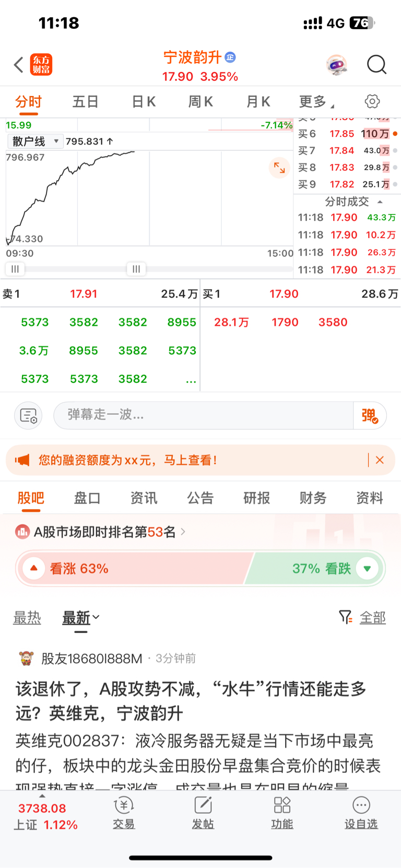The height and width of the screenshot is (868, 401).
Task: Open the filter funnel icon
Action: point(345,617)
